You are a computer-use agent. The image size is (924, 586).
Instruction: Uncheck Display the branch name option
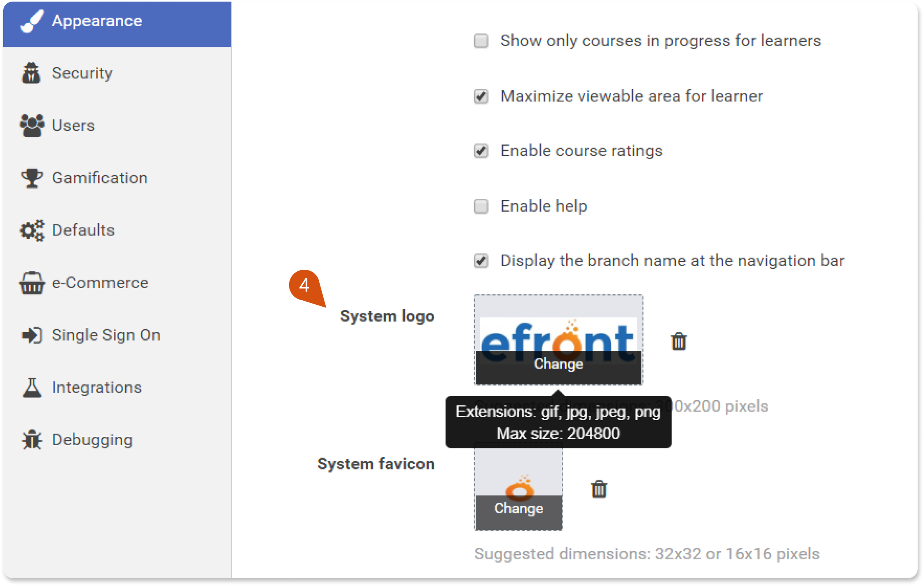pyautogui.click(x=481, y=261)
